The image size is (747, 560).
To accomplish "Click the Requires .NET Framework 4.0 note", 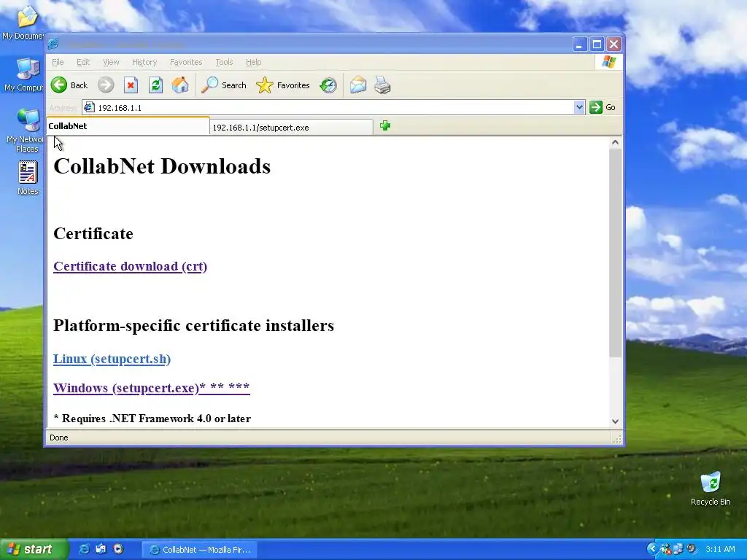I will click(x=152, y=418).
